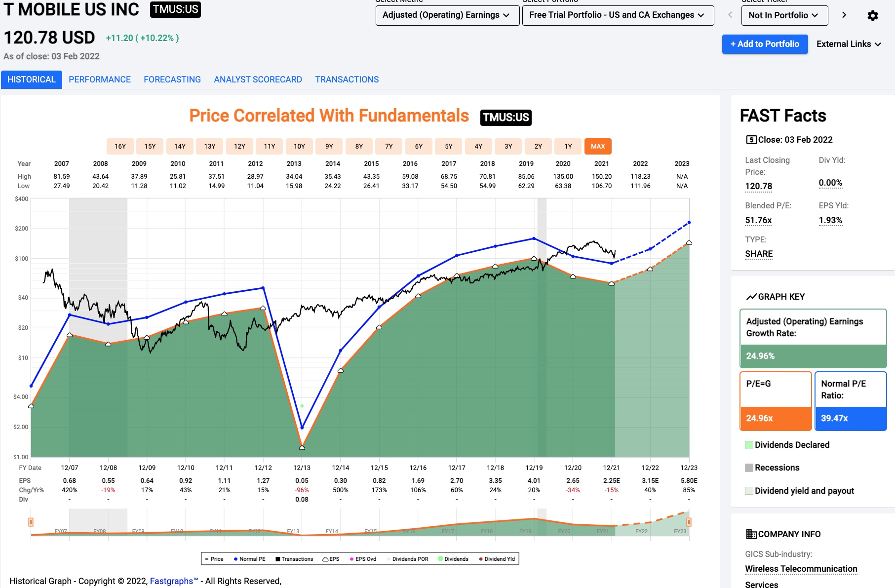Select 10Y time range
895x588 pixels.
[299, 146]
